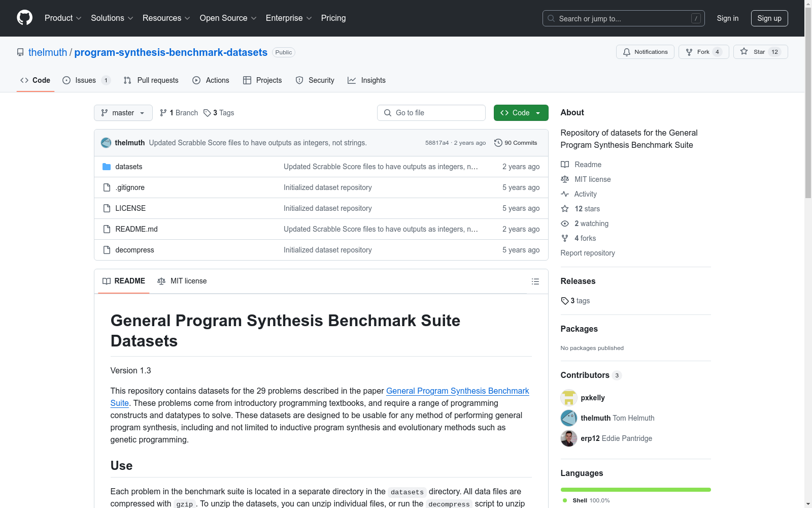Image resolution: width=812 pixels, height=508 pixels.
Task: Click the LICENSE file icon
Action: pyautogui.click(x=107, y=208)
